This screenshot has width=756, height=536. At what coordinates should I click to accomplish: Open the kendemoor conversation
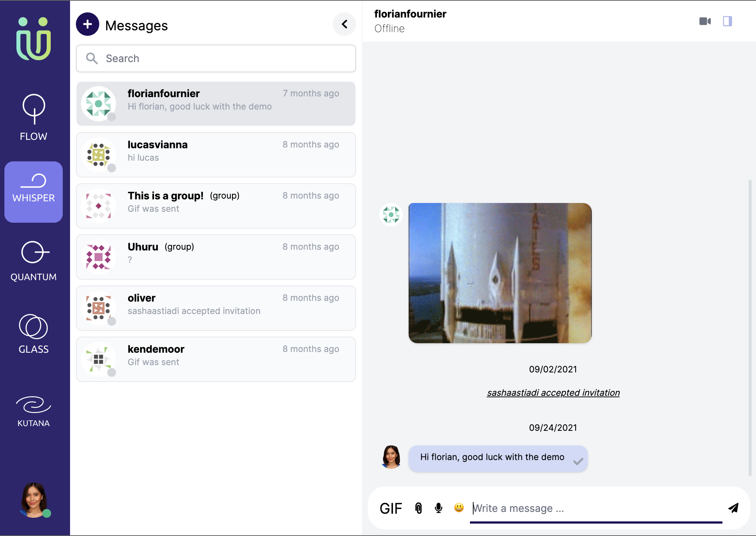click(x=216, y=359)
